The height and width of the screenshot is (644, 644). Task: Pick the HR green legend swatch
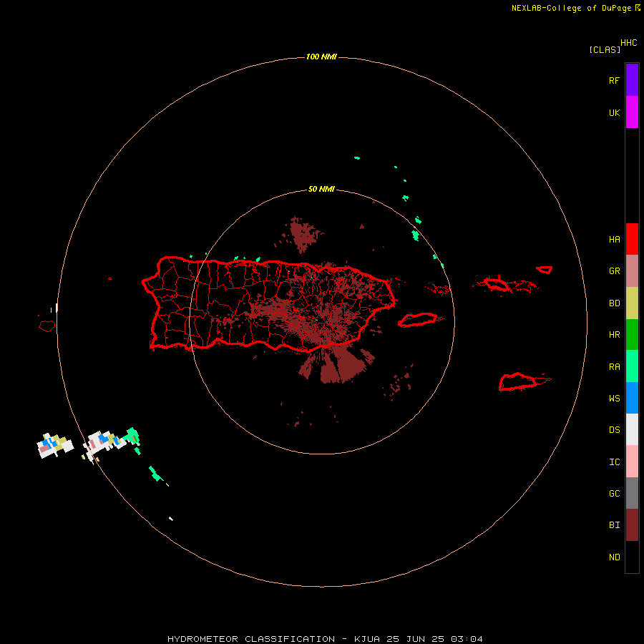tap(632, 335)
